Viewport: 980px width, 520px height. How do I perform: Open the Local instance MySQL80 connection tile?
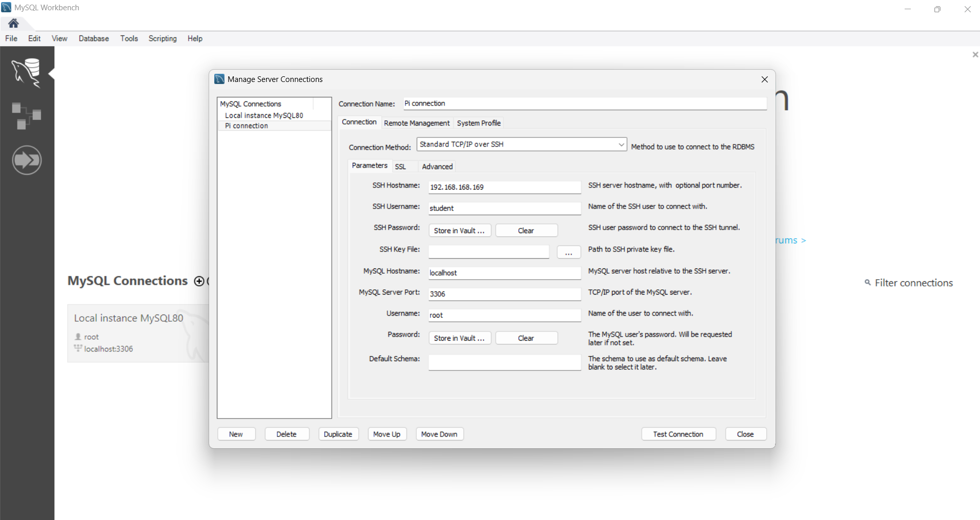[138, 333]
